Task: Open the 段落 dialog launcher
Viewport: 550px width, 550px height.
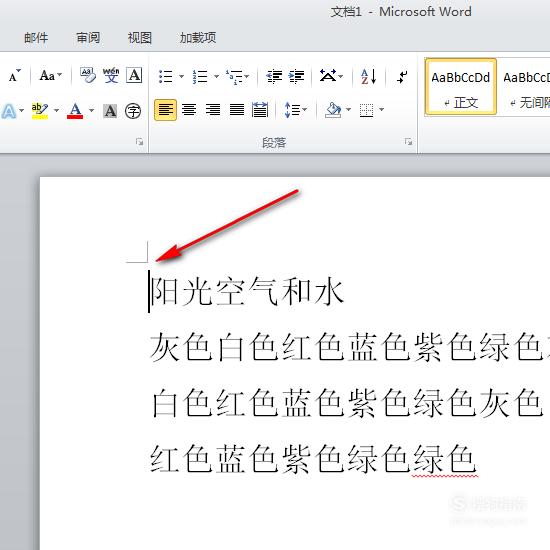Action: 408,142
